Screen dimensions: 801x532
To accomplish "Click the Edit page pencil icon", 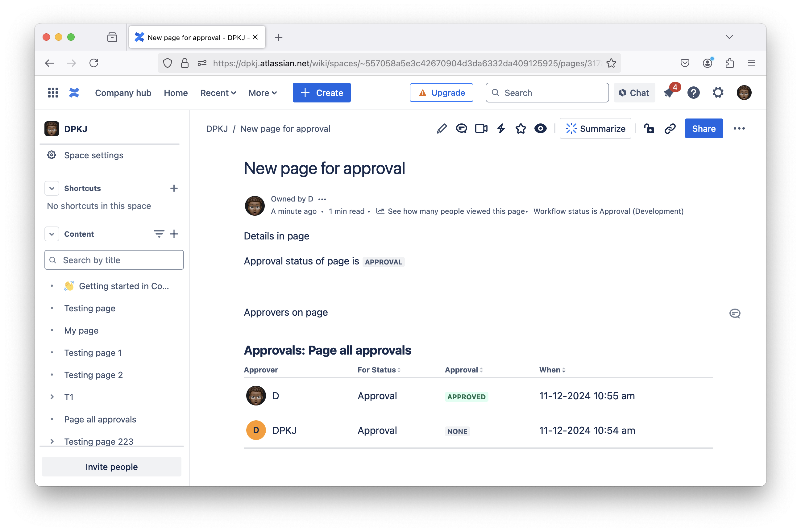I will click(441, 129).
